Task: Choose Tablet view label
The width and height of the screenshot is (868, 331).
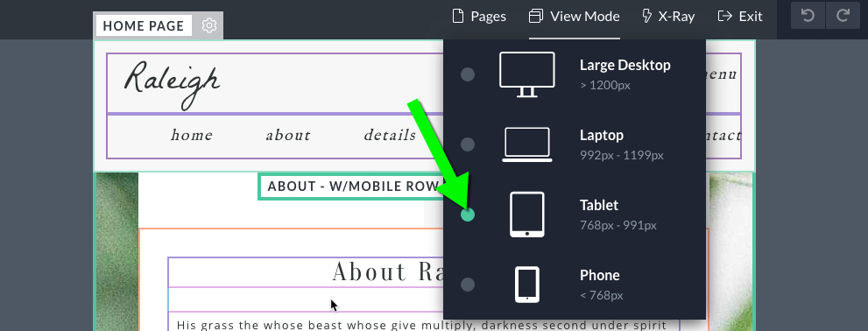Action: coord(599,206)
